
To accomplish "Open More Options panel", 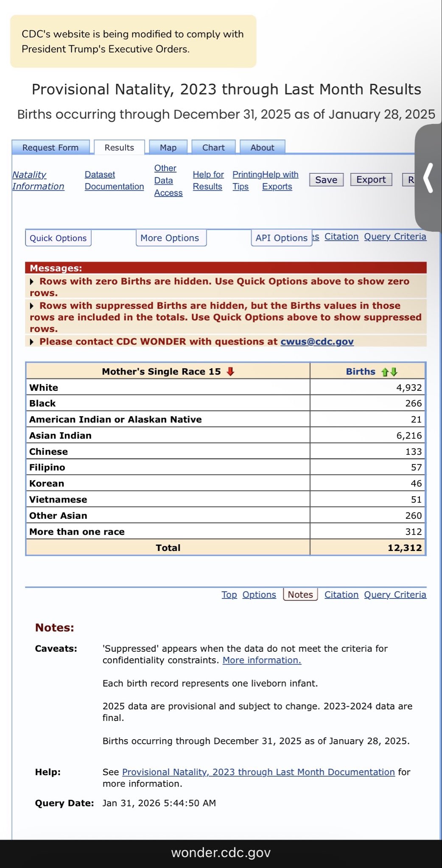I will (x=170, y=238).
